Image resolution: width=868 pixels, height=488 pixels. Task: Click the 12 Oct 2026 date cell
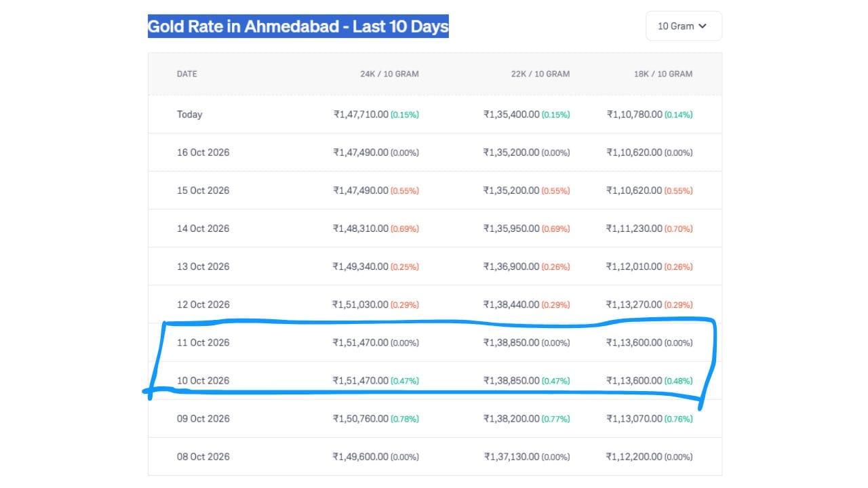[x=203, y=304]
